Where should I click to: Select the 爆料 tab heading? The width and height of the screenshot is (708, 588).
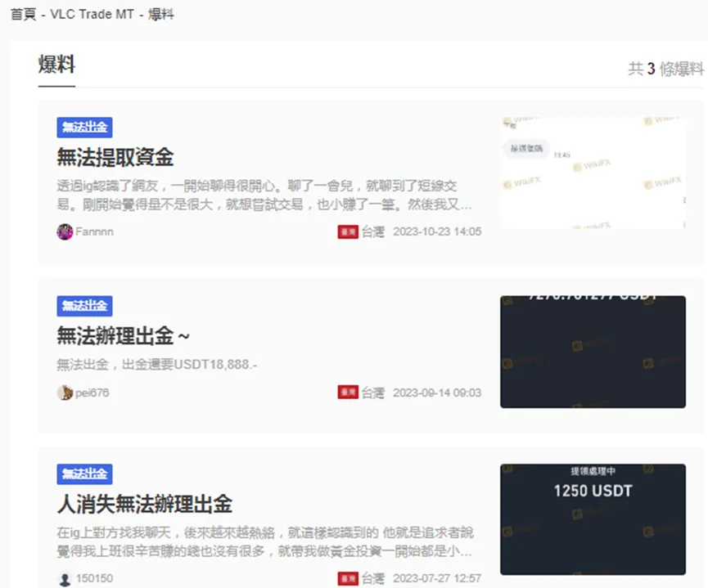tap(56, 65)
